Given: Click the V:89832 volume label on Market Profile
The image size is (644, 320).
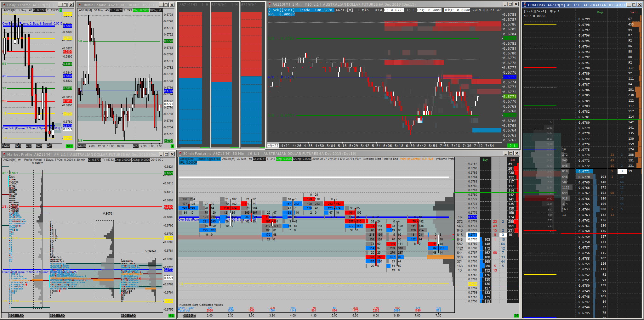Looking at the screenshot, I should (37, 163).
